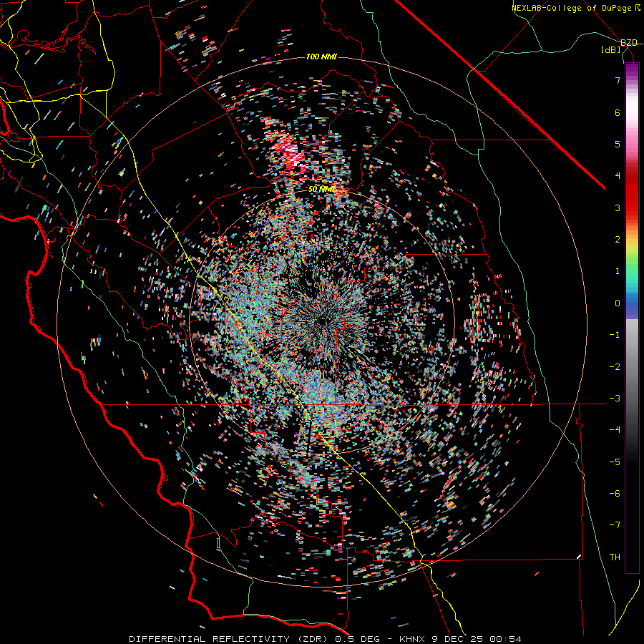Click the red band of the ZDR color bar
Screen dimensions: 644x644
632,193
